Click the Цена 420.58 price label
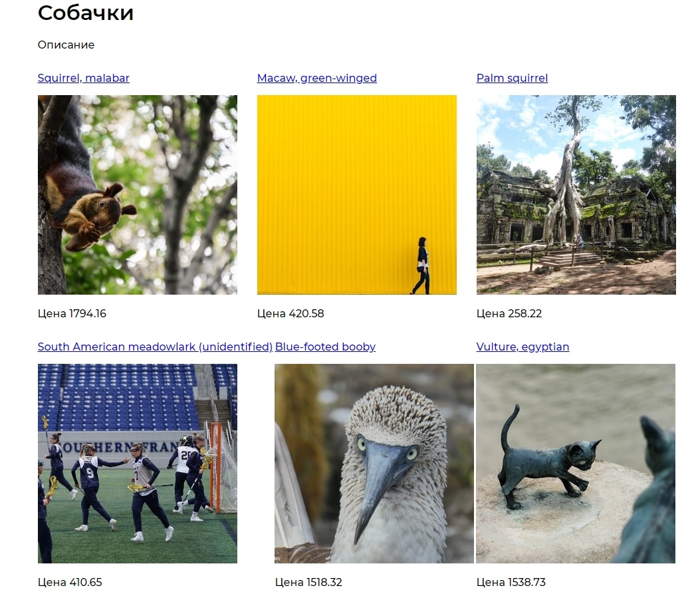Viewport: 700px width, 598px height. click(x=291, y=313)
